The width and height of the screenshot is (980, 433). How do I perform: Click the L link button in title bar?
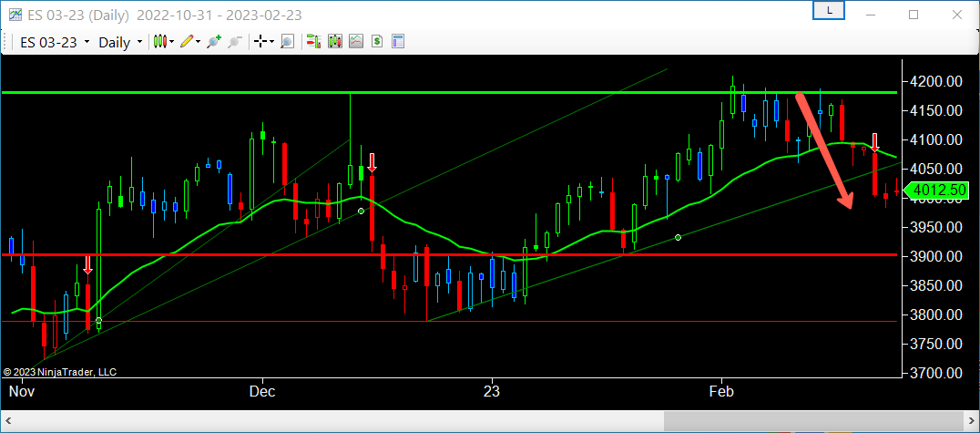829,11
